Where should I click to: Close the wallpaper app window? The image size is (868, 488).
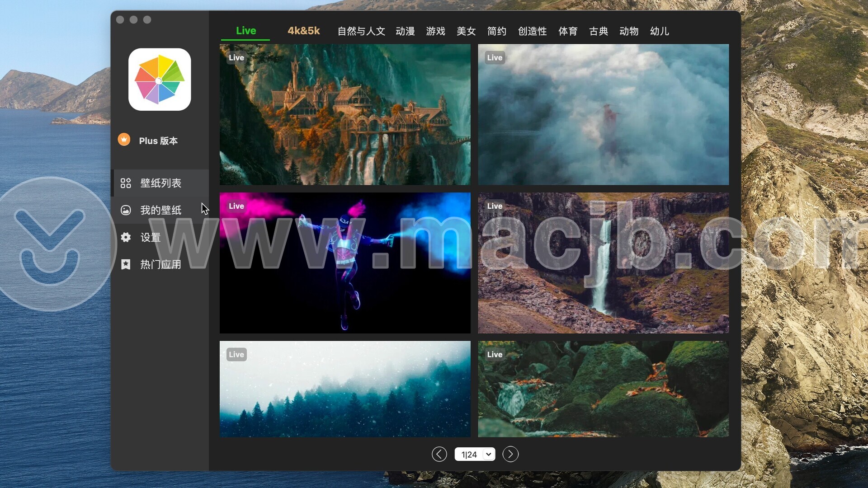tap(120, 19)
